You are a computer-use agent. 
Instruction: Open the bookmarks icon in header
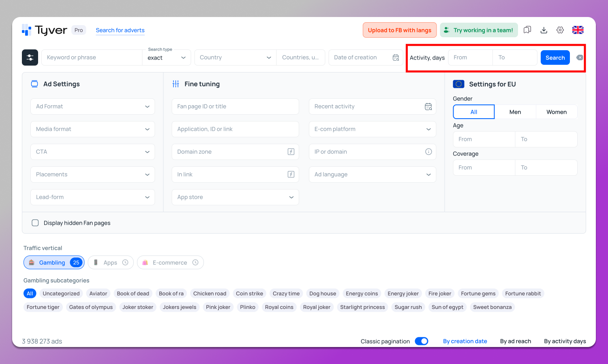click(x=527, y=30)
